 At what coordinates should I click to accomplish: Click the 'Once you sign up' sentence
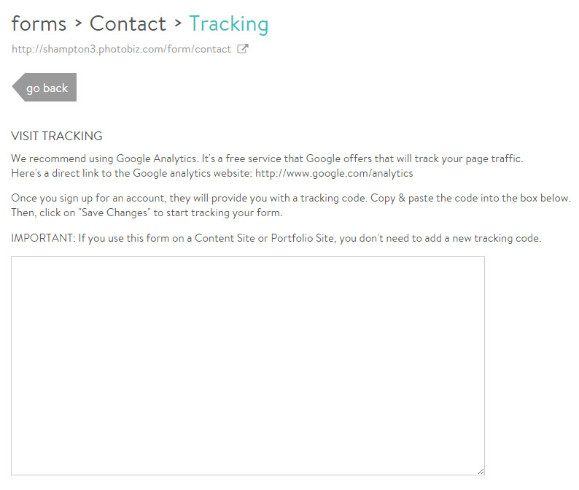[x=189, y=198]
